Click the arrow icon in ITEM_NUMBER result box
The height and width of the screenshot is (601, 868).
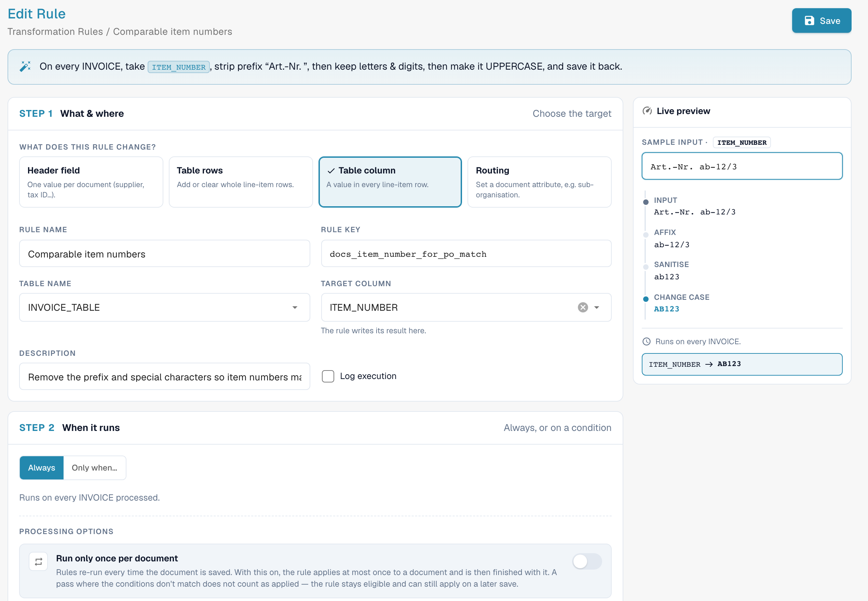click(x=709, y=364)
